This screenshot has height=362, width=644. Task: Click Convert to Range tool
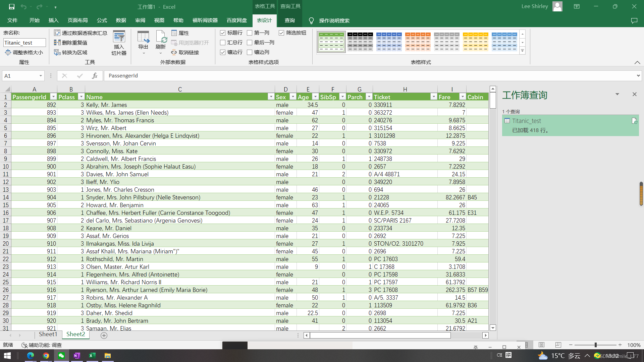point(71,53)
